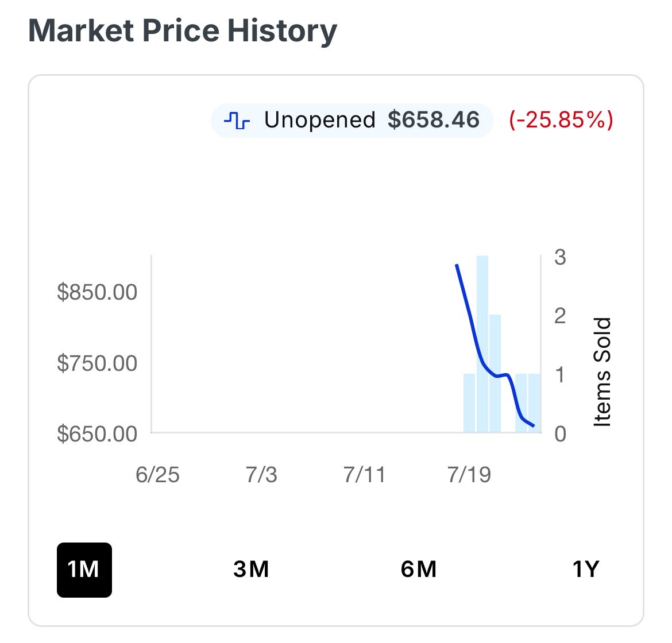Click the start of the blue price line
The image size is (672, 643).
click(457, 265)
